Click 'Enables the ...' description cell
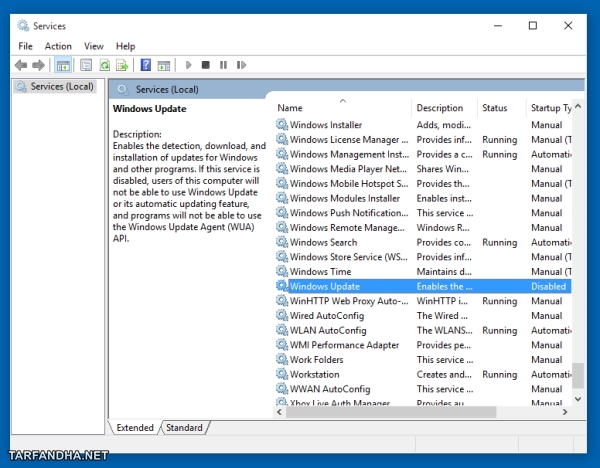This screenshot has width=600, height=468. (444, 286)
